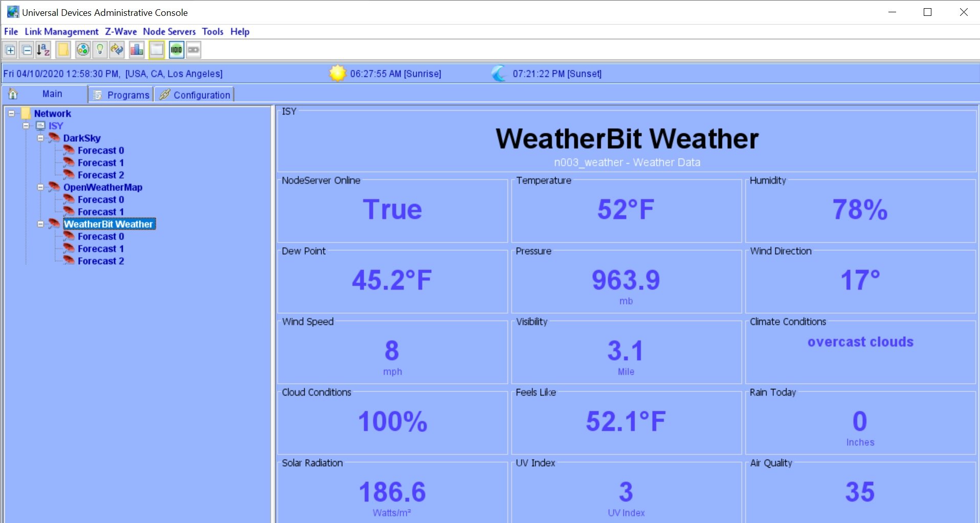Select the ISY node in the tree
Image resolution: width=980 pixels, height=523 pixels.
coord(56,125)
